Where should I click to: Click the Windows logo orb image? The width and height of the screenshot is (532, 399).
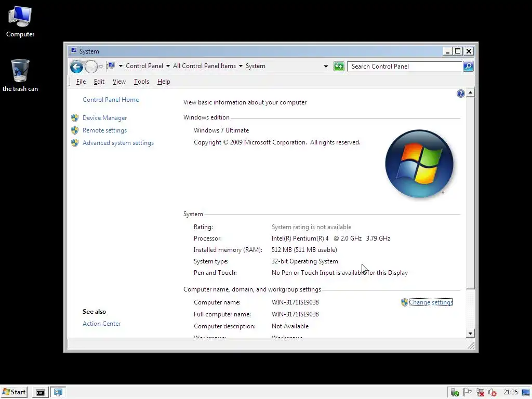point(419,164)
